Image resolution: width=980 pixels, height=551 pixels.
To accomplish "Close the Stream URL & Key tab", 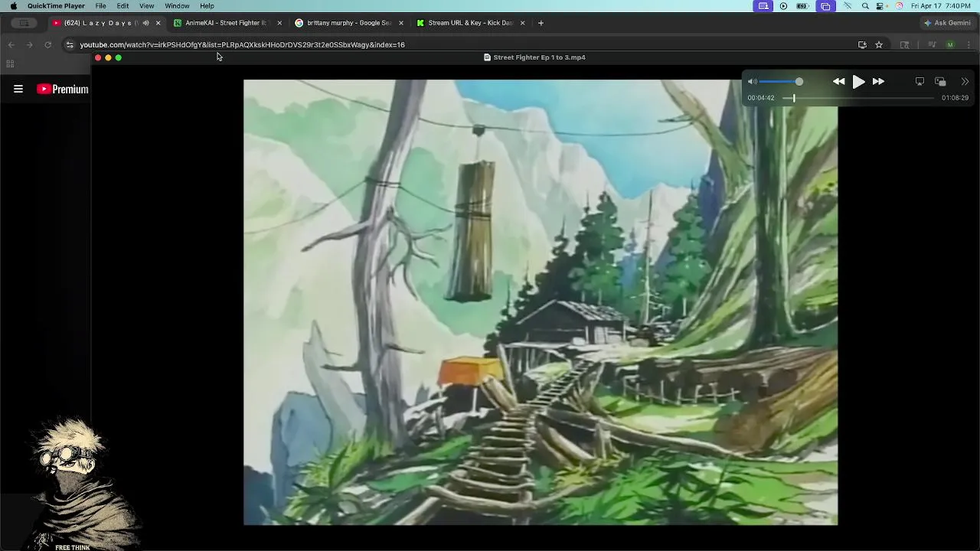I will click(522, 23).
